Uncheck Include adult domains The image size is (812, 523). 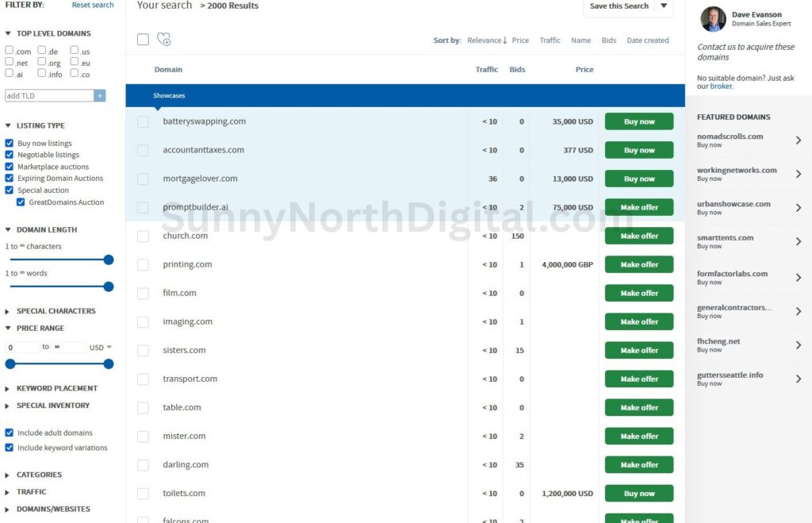point(10,433)
